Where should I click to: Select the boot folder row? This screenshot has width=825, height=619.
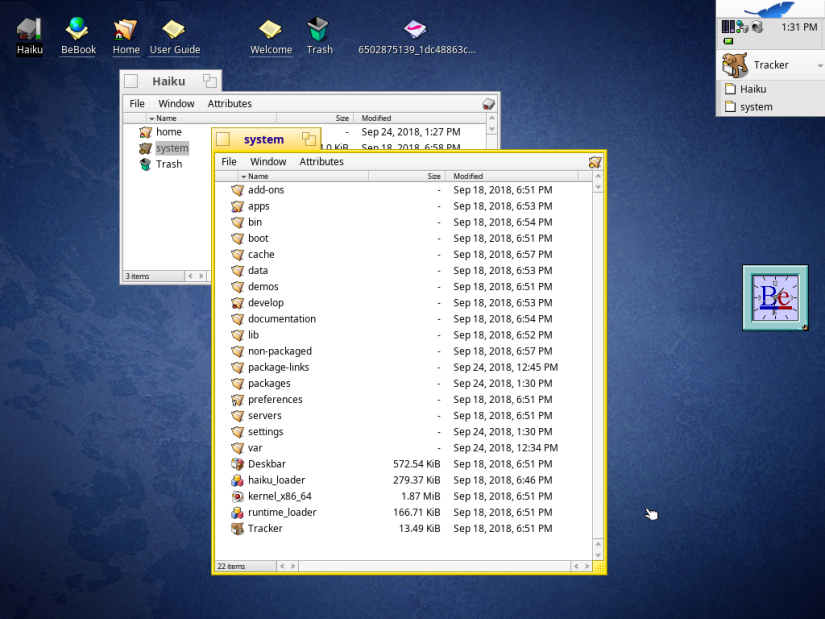pyautogui.click(x=404, y=238)
